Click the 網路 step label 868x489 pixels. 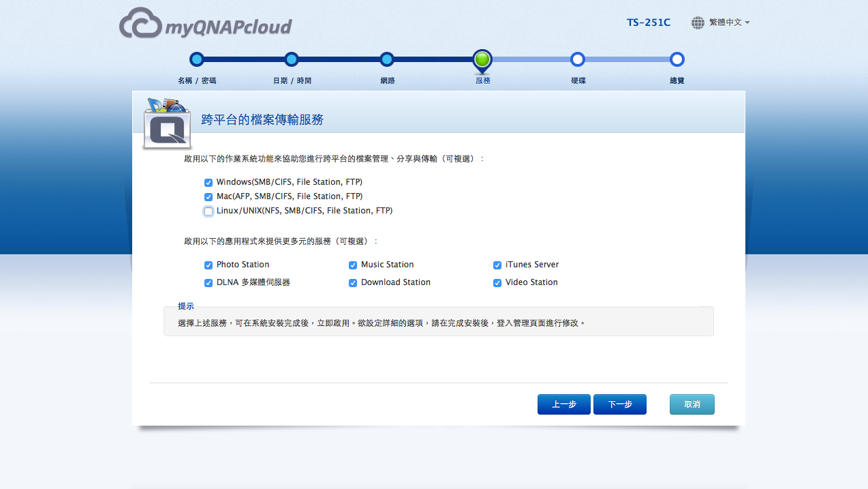(388, 80)
